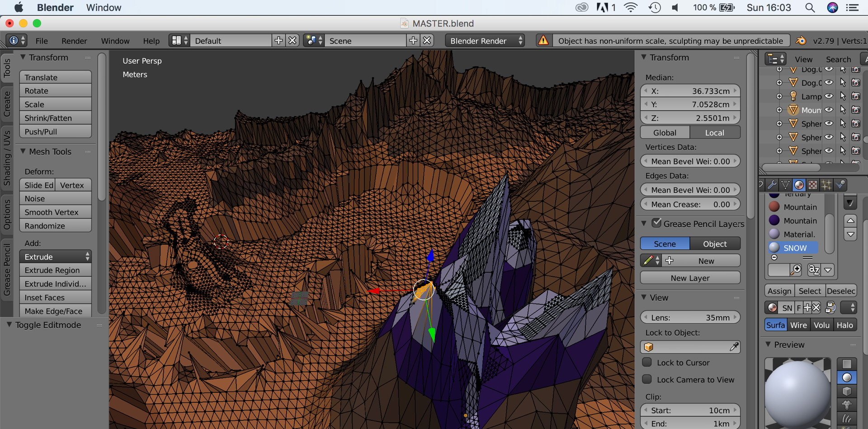Click the Lamp object icon in outliner
The image size is (868, 429).
[x=793, y=96]
